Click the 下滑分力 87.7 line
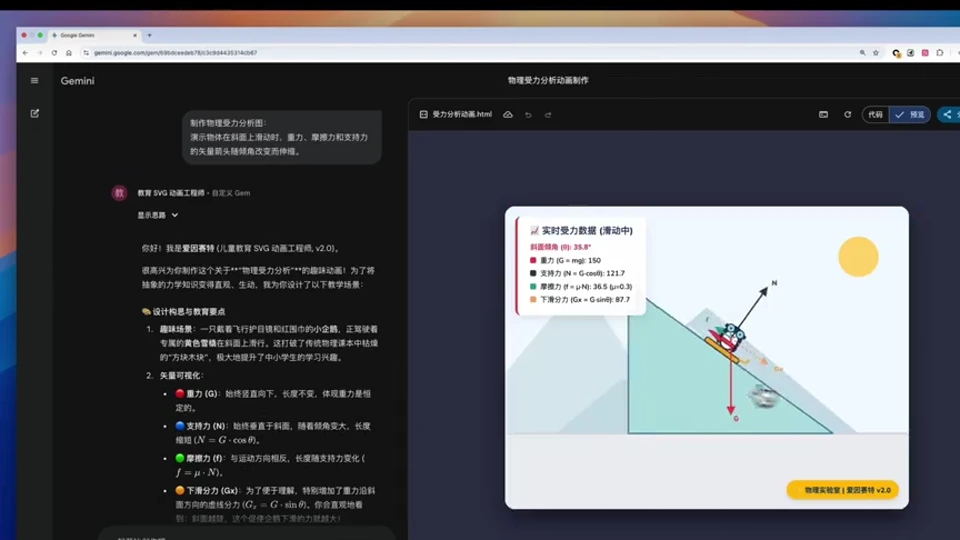 585,299
